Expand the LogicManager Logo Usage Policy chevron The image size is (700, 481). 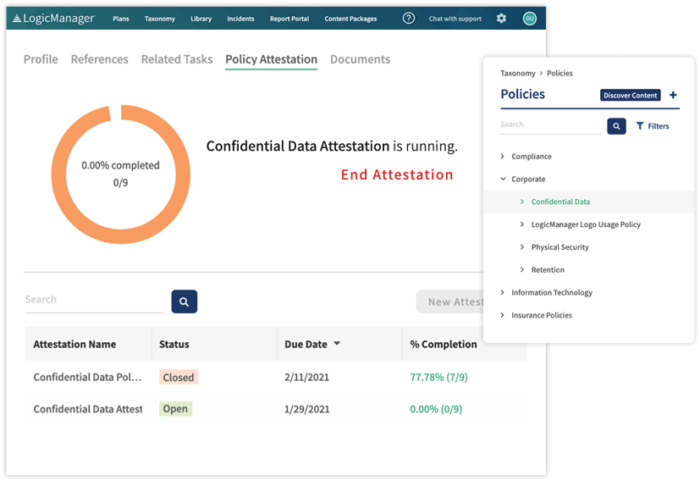pyautogui.click(x=522, y=224)
